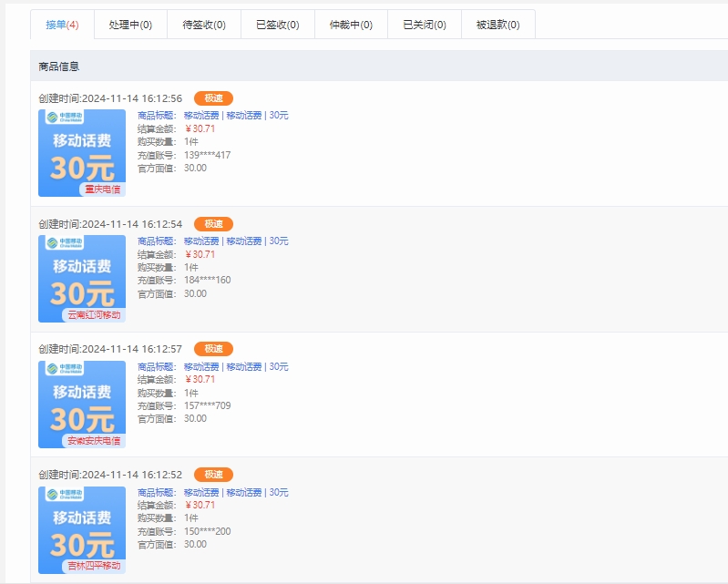Click 极速 badge on the 16:12:57 order
Screen dimensions: 728x584
click(213, 349)
